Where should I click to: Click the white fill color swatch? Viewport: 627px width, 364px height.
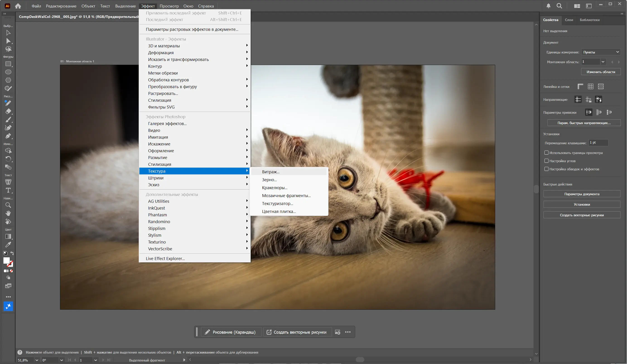coord(7,260)
